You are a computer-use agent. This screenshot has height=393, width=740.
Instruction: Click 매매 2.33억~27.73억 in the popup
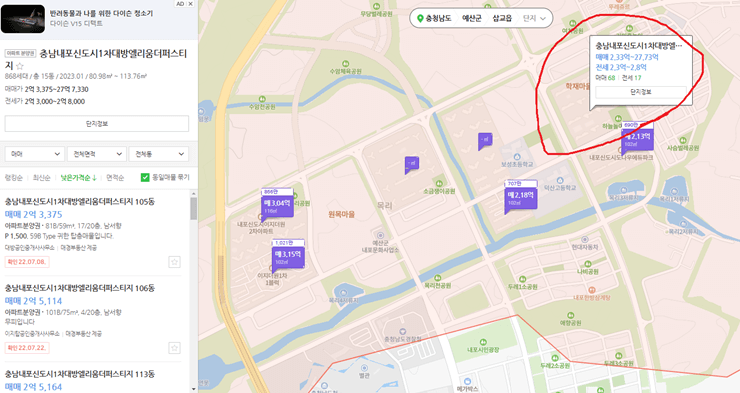point(627,57)
